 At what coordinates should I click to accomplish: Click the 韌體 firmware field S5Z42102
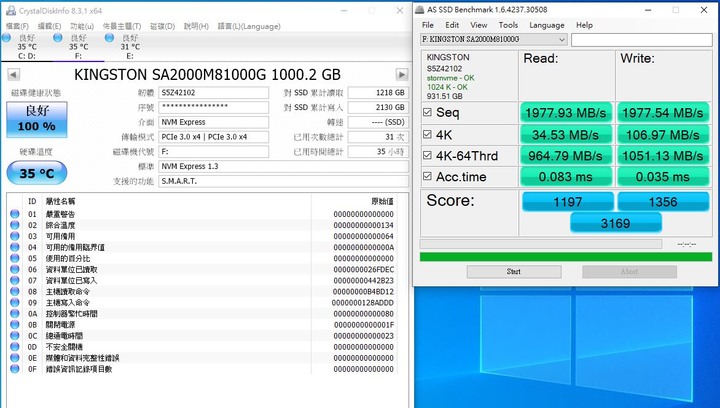[x=214, y=93]
